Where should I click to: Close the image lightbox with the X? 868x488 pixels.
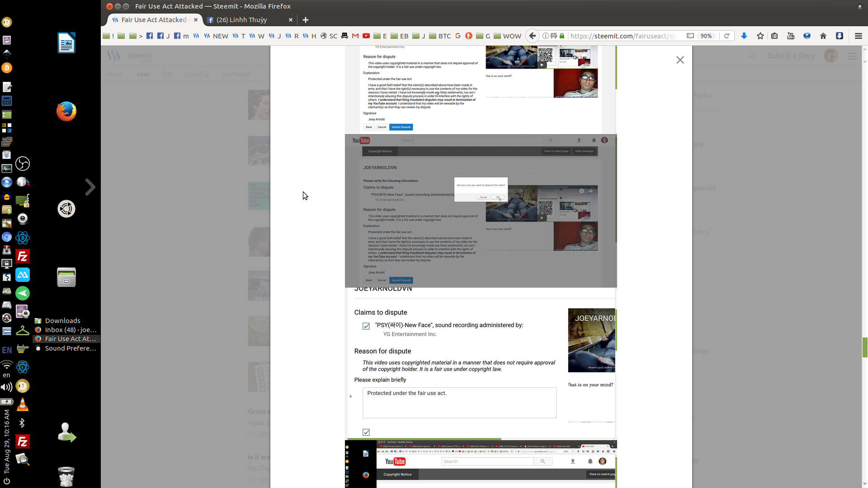click(x=680, y=60)
